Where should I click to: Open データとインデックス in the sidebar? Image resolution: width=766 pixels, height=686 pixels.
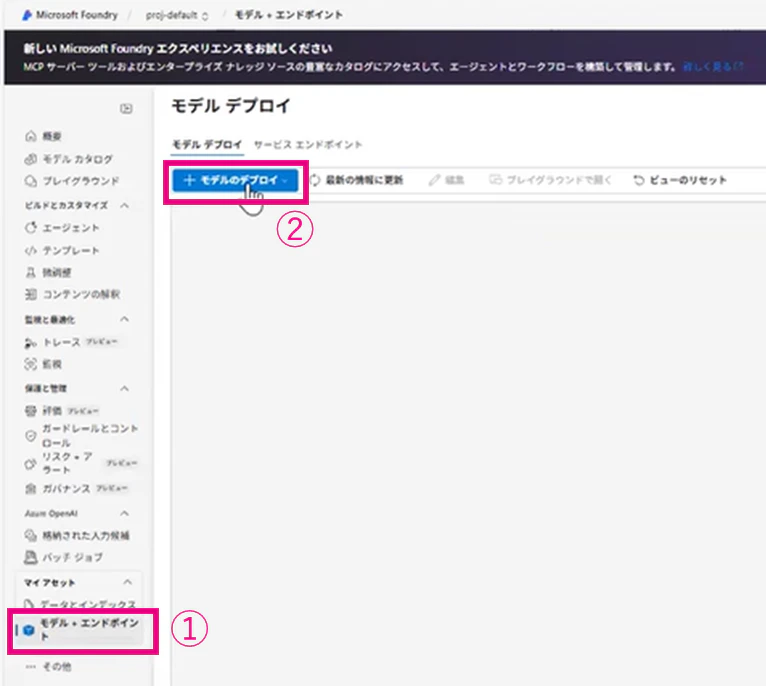(80, 604)
